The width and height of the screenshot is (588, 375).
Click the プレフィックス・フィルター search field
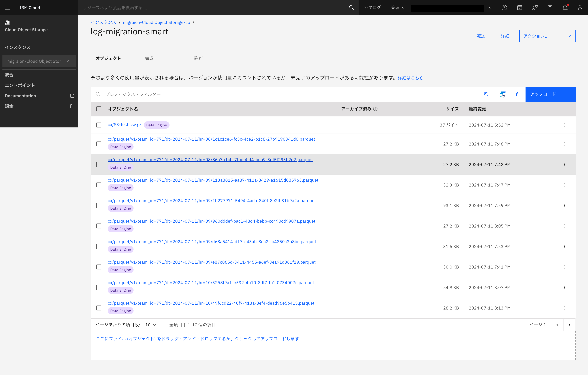click(171, 94)
